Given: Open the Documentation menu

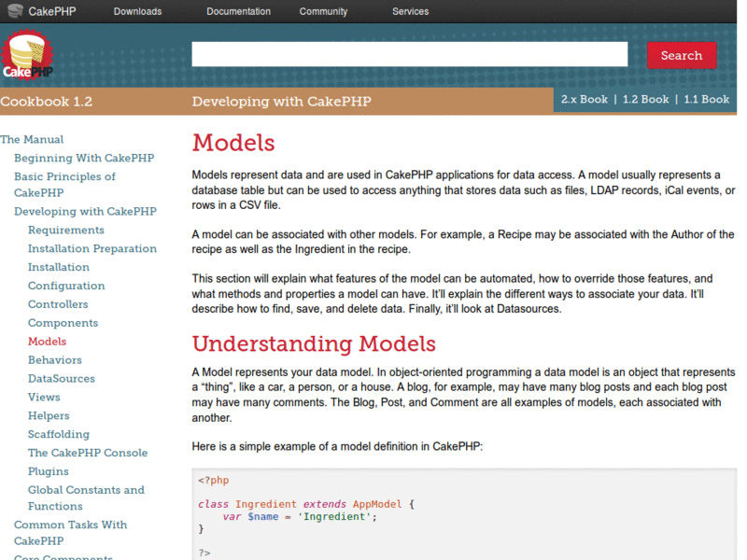Looking at the screenshot, I should click(x=238, y=11).
